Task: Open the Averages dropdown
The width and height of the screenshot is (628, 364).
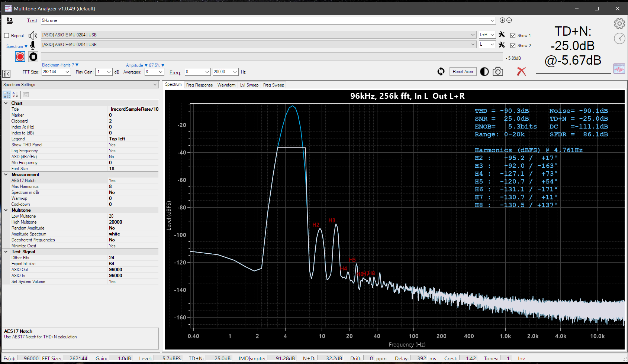Action: click(x=155, y=72)
